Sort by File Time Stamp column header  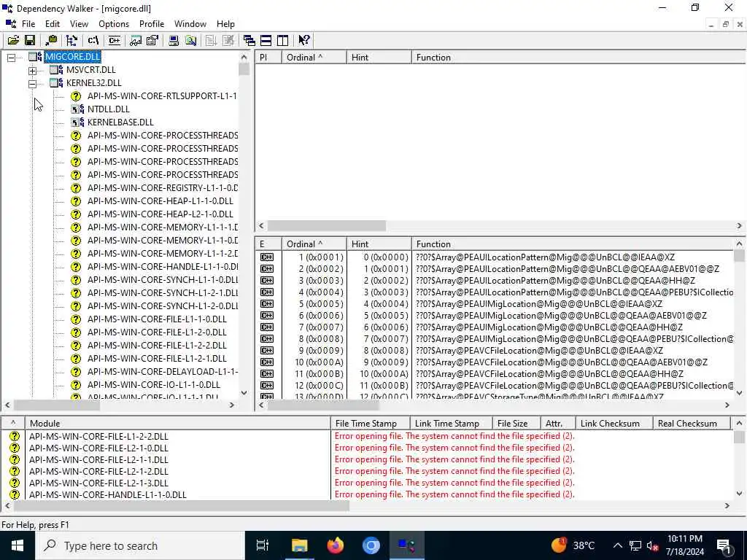click(370, 424)
